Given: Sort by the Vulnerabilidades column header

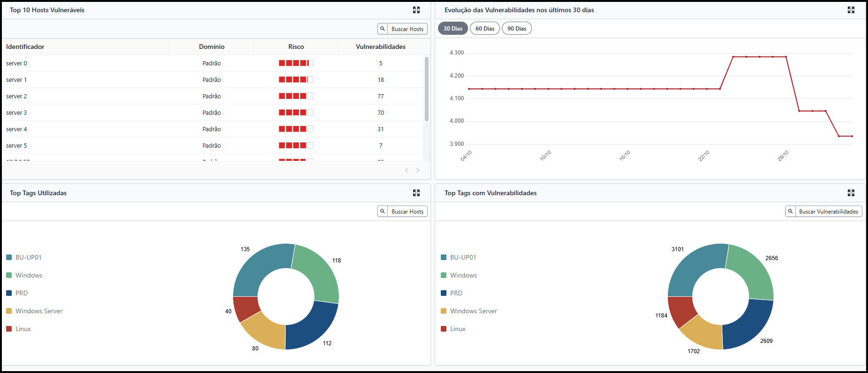Looking at the screenshot, I should coord(380,47).
